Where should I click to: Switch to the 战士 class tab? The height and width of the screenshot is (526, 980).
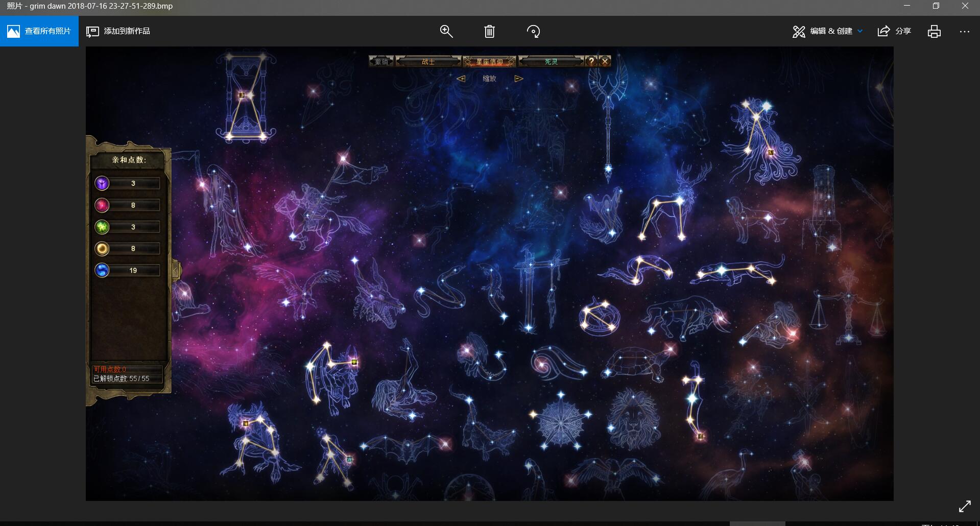[x=428, y=61]
